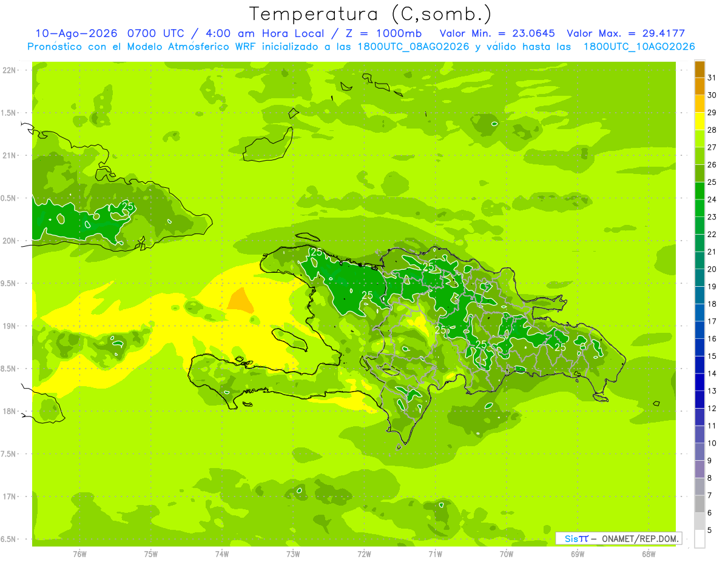
Task: Click the '25' contour label over eastern Cuba
Action: [128, 206]
